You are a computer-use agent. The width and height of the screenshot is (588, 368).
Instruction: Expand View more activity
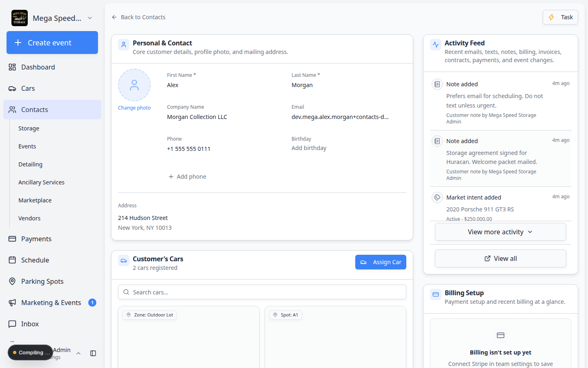tap(501, 232)
